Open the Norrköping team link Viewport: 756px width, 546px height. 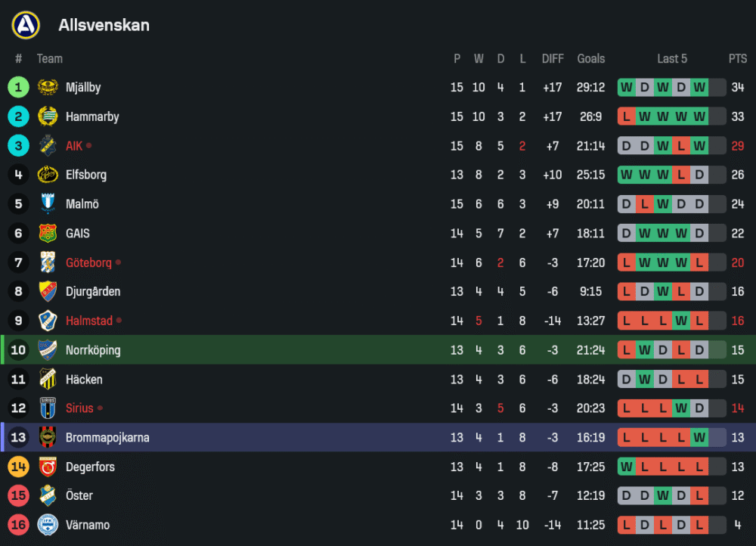pyautogui.click(x=93, y=350)
